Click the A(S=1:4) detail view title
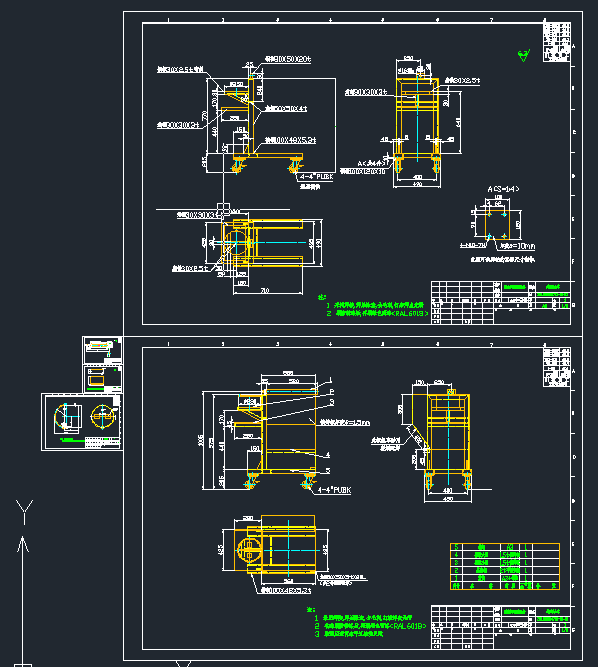Image resolution: width=598 pixels, height=667 pixels. [x=503, y=189]
